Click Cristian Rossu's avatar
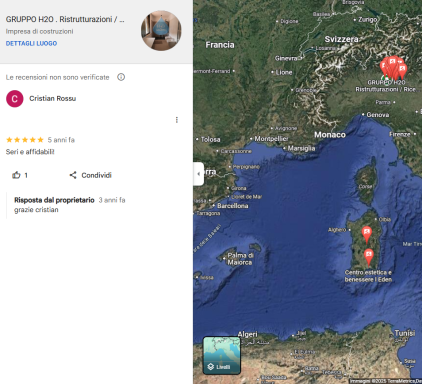 15,99
